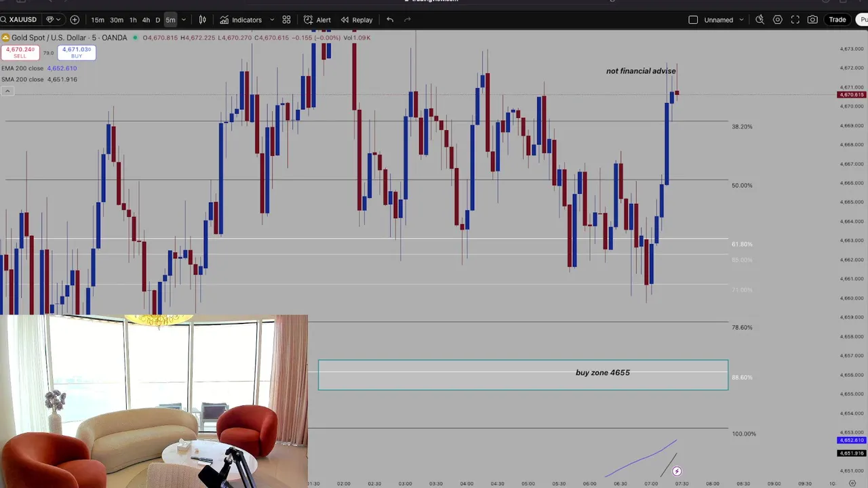The width and height of the screenshot is (868, 488).
Task: Click the 4,660.000 price scale label
Action: point(852,298)
